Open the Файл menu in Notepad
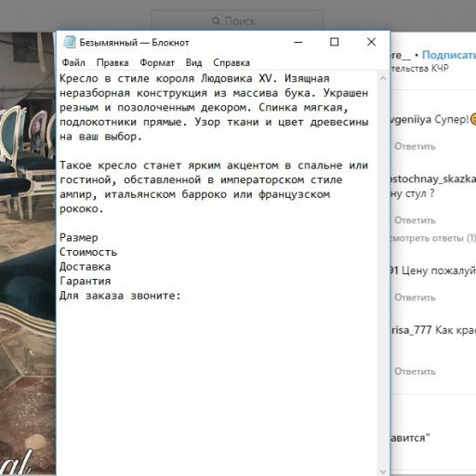476x476 pixels. coord(73,62)
